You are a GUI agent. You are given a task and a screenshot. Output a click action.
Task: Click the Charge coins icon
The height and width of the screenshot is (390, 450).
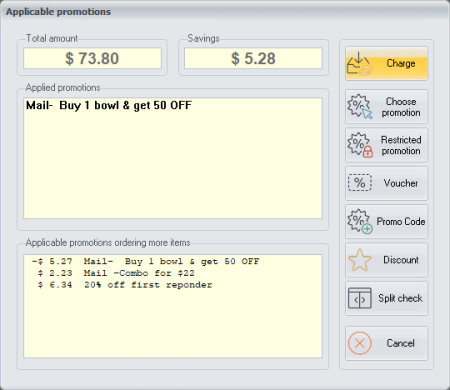tap(360, 64)
